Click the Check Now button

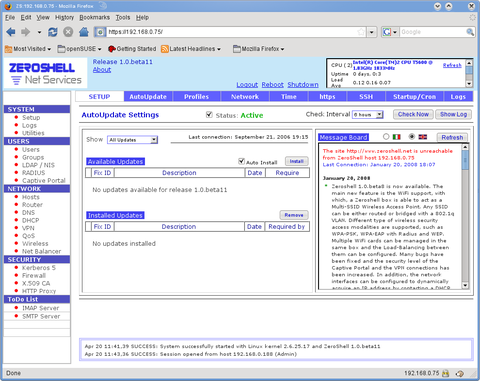click(x=413, y=114)
